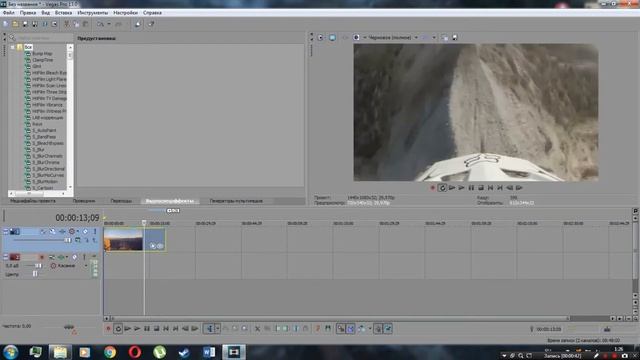
Task: Arm the audio track for record
Action: pyautogui.click(x=41, y=257)
